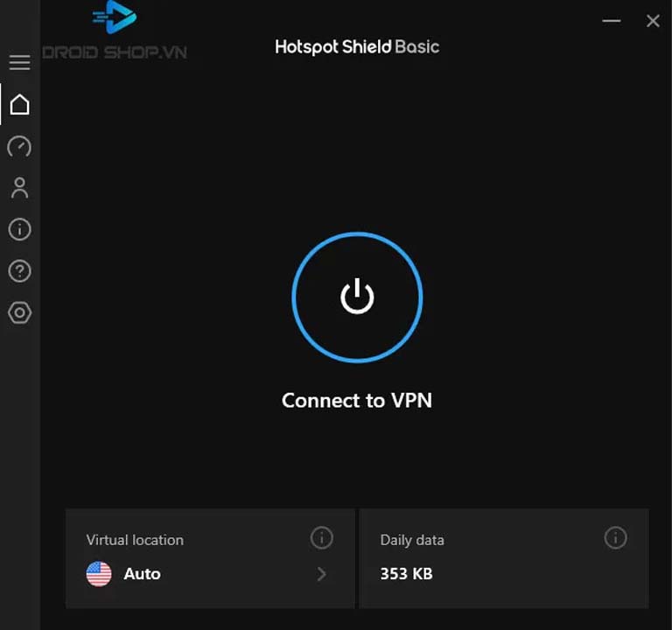The width and height of the screenshot is (672, 630).
Task: Open Settings hexagon gear icon
Action: [20, 312]
